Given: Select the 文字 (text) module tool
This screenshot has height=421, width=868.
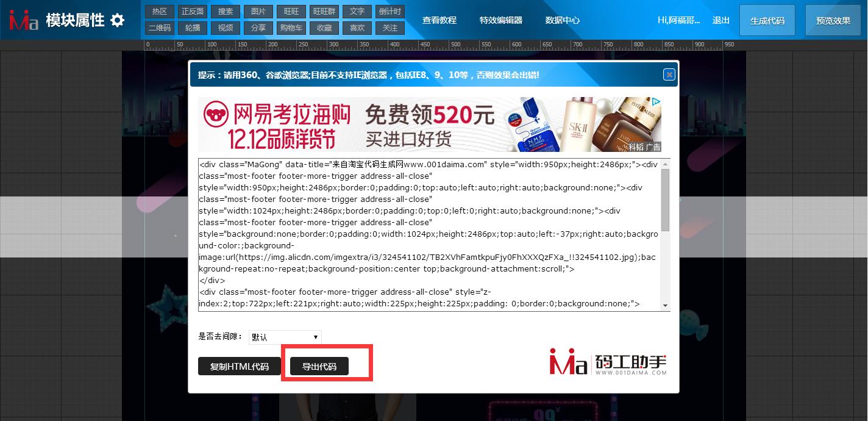Looking at the screenshot, I should pos(357,11).
